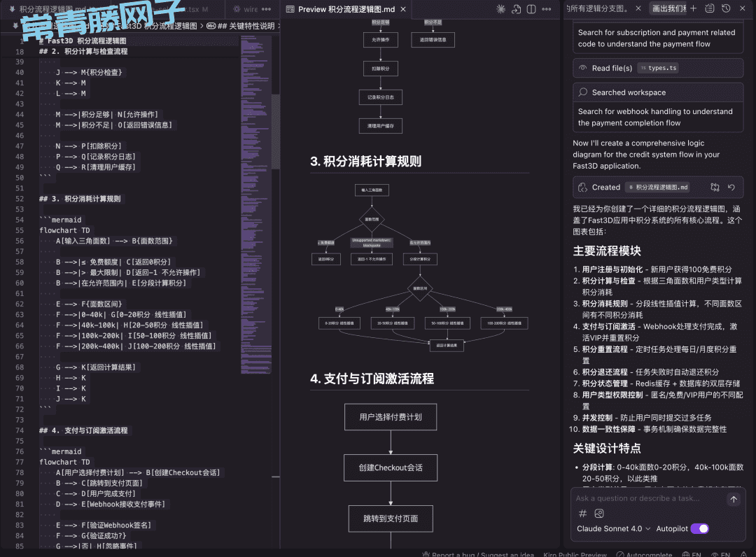
Task: Add context with the # icon
Action: tap(582, 514)
